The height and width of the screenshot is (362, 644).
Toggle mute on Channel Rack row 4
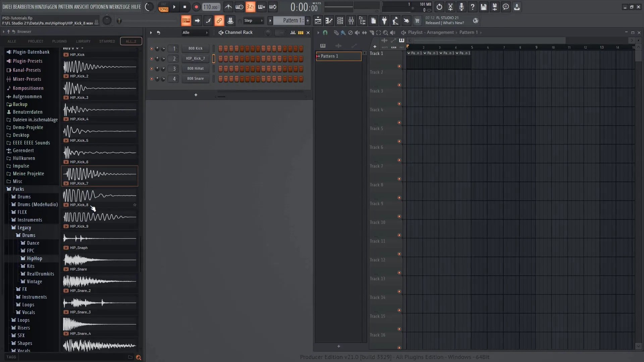point(151,79)
